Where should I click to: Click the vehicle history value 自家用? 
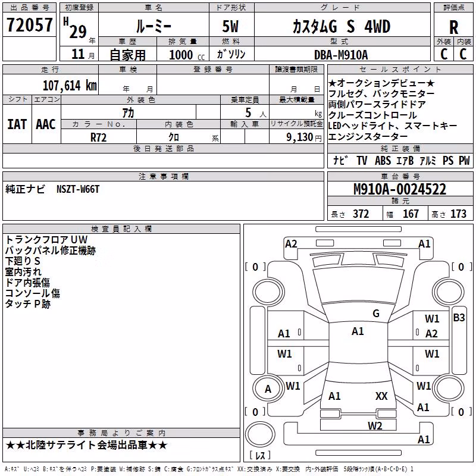click(x=127, y=55)
